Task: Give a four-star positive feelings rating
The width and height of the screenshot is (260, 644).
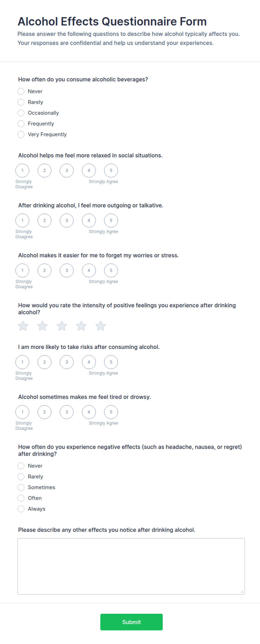Action: (81, 326)
